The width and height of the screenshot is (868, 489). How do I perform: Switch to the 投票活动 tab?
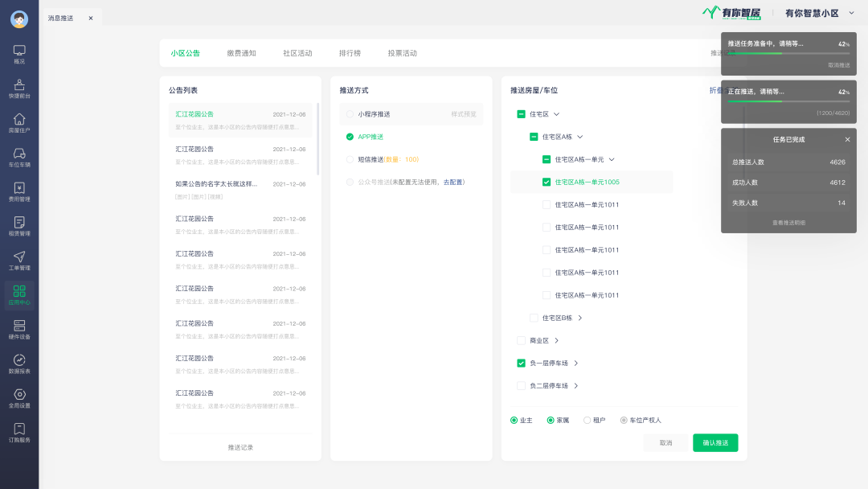pyautogui.click(x=402, y=53)
